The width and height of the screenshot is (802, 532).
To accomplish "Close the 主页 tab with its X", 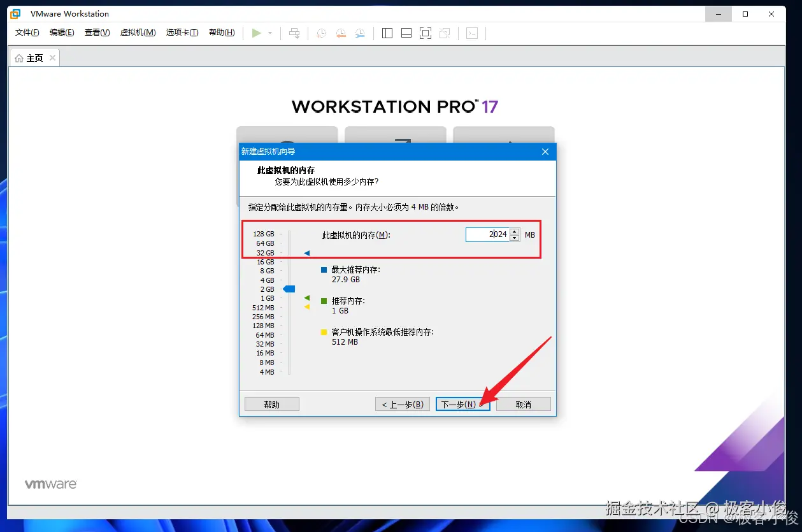I will point(53,58).
